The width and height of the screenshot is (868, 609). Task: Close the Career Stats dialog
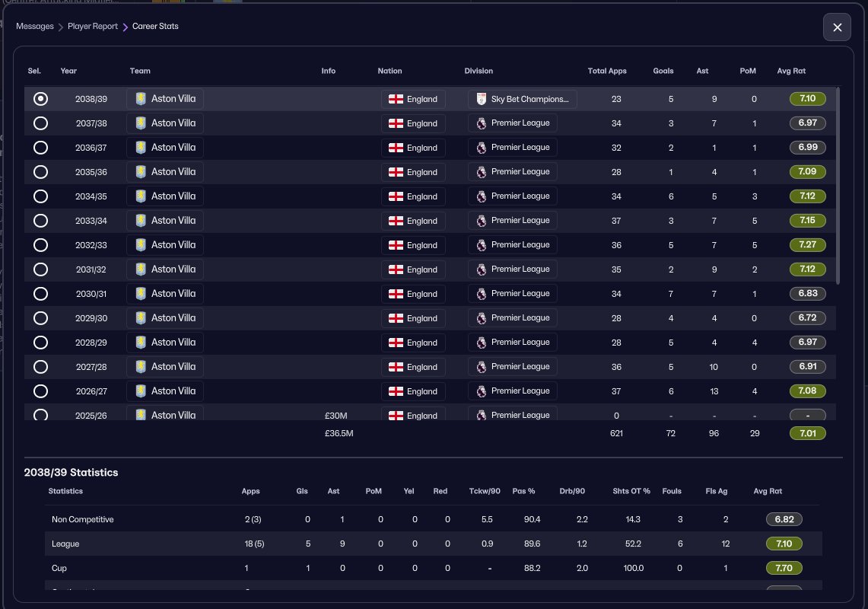837,27
